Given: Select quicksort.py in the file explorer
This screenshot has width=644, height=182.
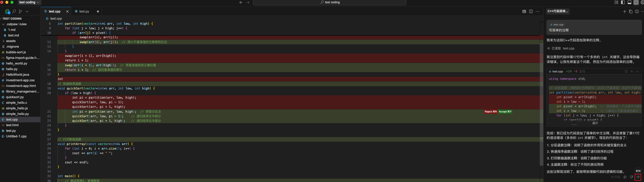Looking at the screenshot, I should click(15, 97).
